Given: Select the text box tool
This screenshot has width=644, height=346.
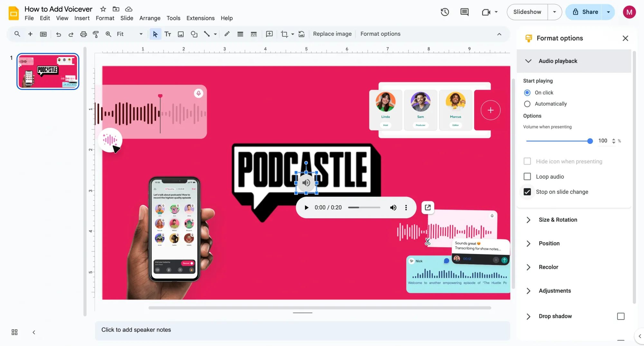Looking at the screenshot, I should [167, 34].
